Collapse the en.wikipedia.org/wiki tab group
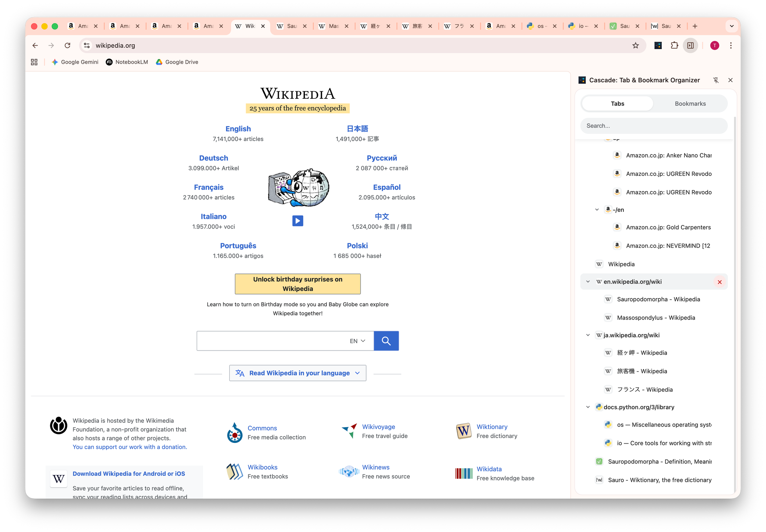This screenshot has height=532, width=766. pos(588,282)
